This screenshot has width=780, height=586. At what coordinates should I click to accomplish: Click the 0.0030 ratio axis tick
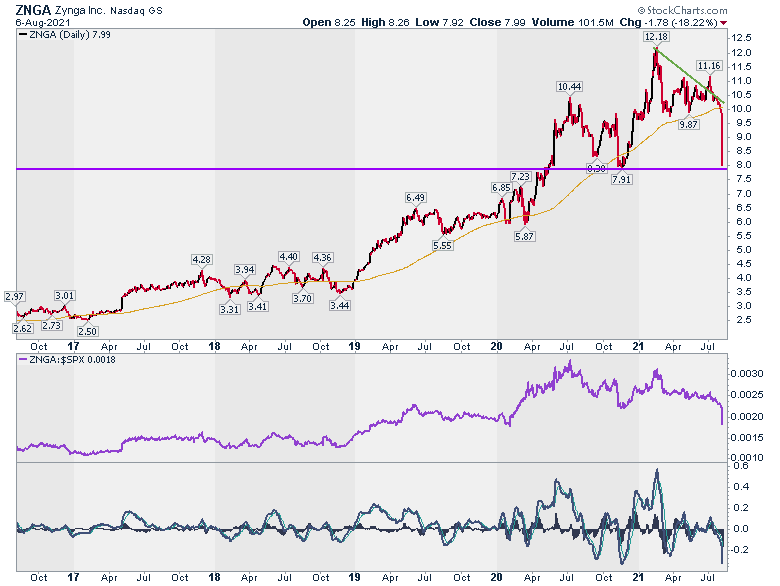(747, 374)
